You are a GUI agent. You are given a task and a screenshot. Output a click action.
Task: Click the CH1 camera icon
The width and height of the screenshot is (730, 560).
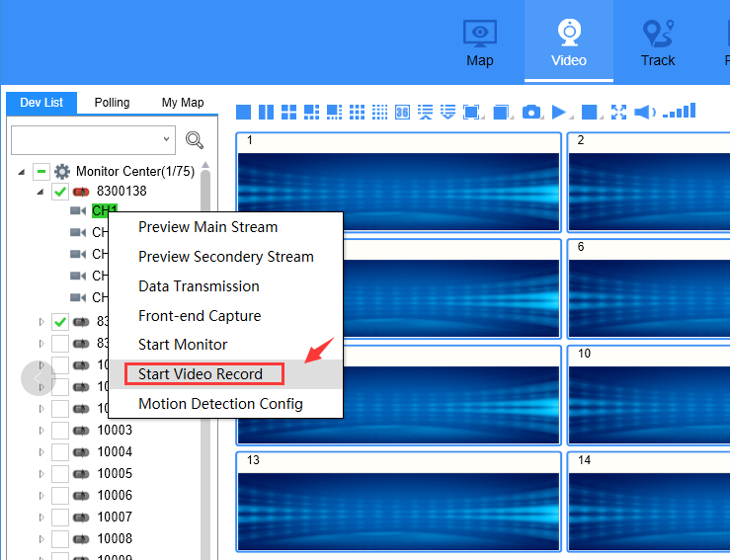[78, 211]
